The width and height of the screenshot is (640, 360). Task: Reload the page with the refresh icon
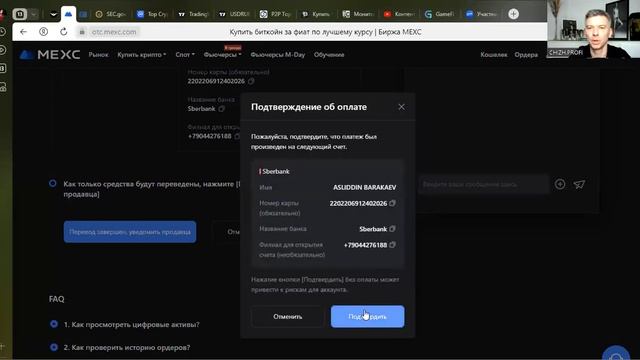(x=63, y=32)
